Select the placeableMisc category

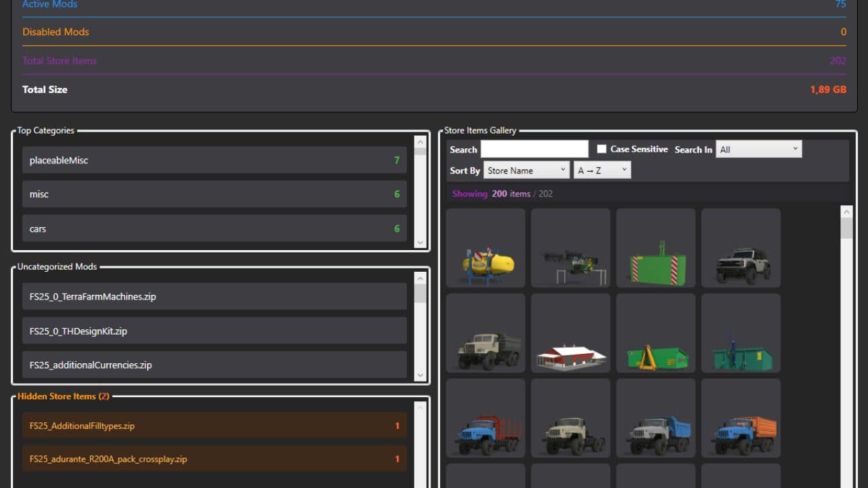[x=214, y=160]
